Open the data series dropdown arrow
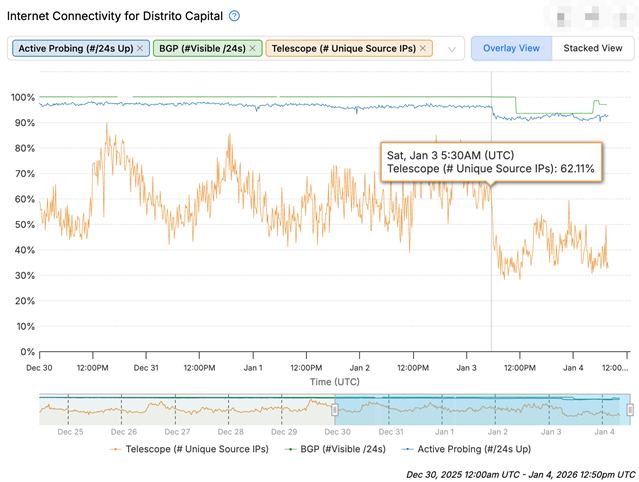 [x=452, y=49]
